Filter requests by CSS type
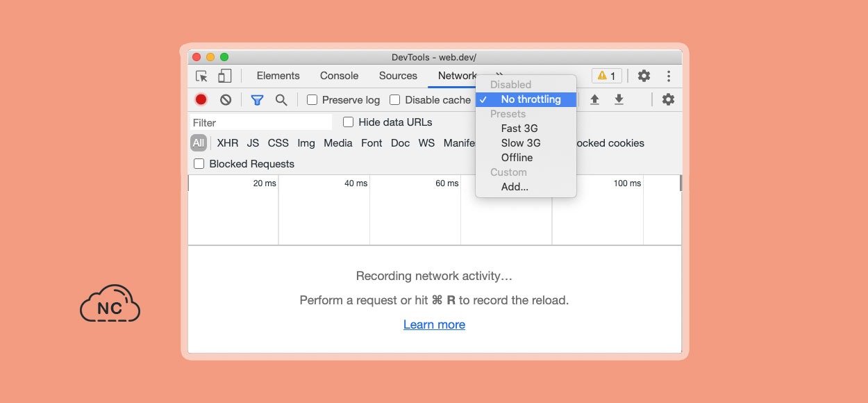This screenshot has height=403, width=868. tap(278, 143)
